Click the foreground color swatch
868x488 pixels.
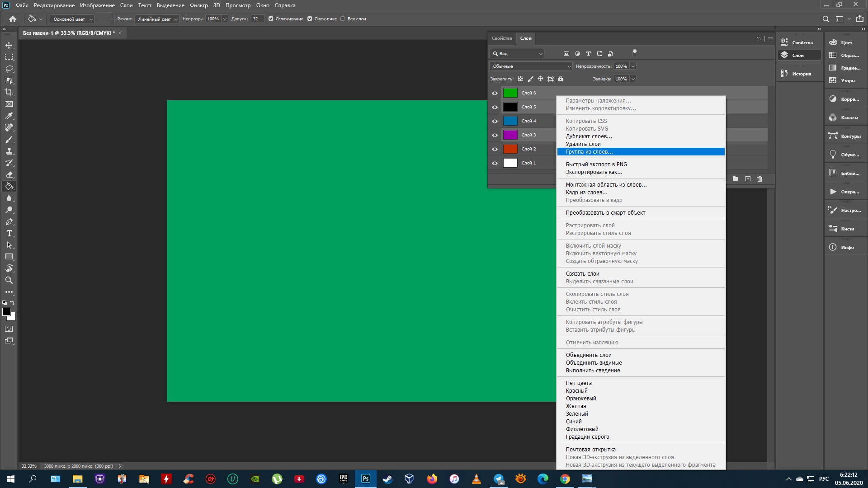pyautogui.click(x=6, y=312)
